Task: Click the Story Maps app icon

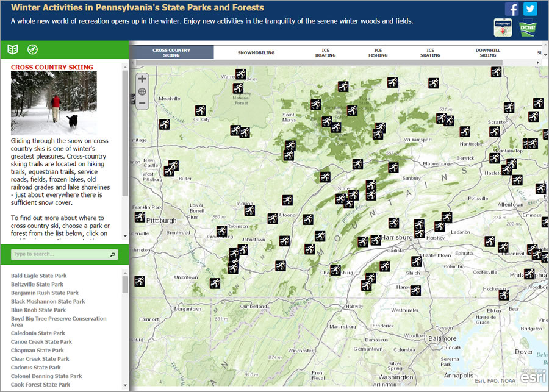Action: pos(503,27)
